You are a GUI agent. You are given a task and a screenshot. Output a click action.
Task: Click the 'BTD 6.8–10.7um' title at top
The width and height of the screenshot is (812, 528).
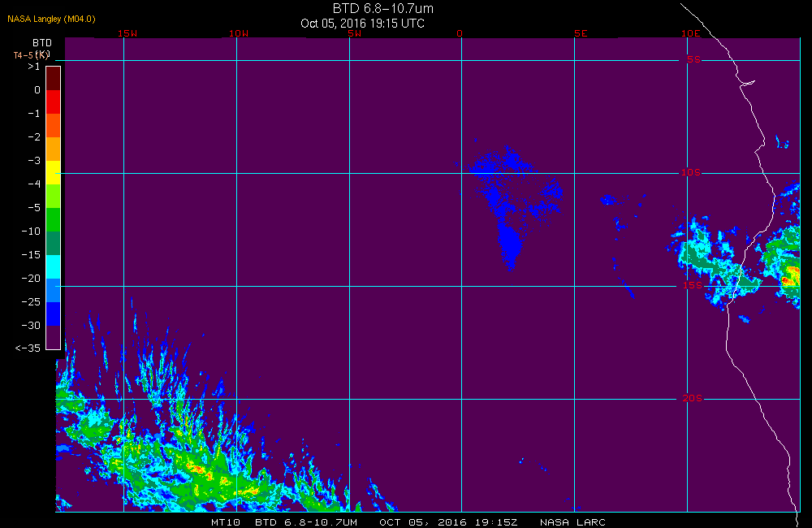tap(382, 9)
